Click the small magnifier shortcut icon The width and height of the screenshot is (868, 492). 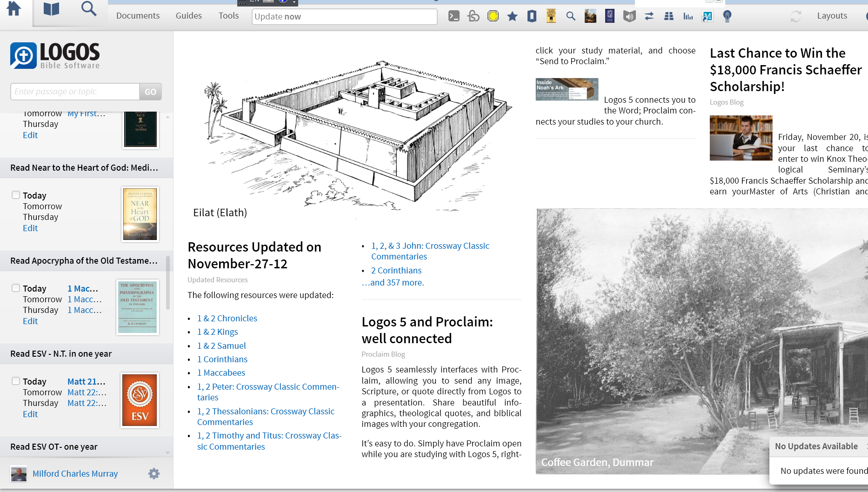coord(571,16)
